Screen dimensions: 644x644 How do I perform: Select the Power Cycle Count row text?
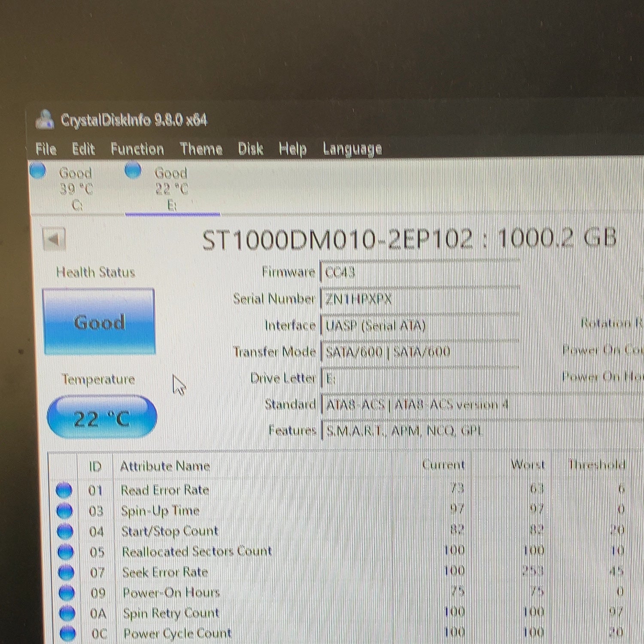[x=178, y=633]
